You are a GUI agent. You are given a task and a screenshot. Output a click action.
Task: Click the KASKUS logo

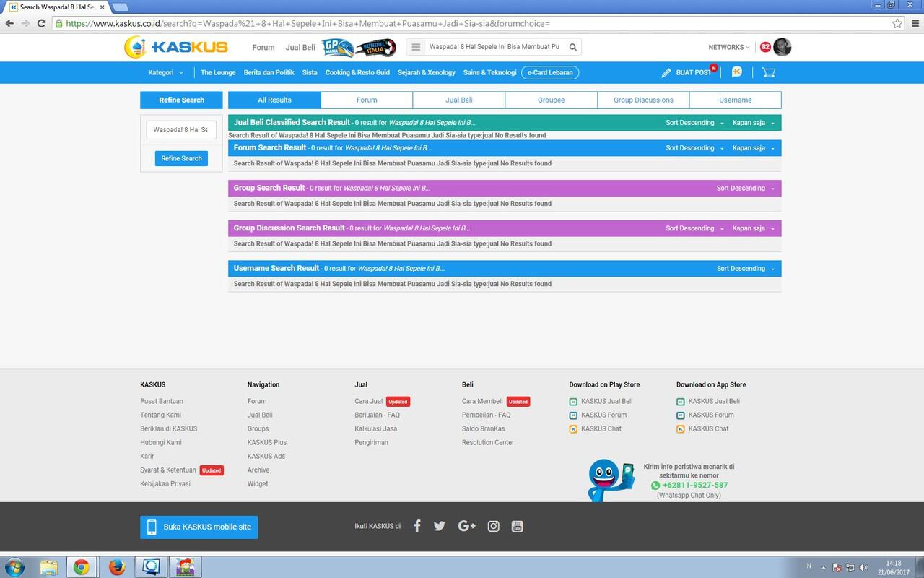[x=176, y=47]
